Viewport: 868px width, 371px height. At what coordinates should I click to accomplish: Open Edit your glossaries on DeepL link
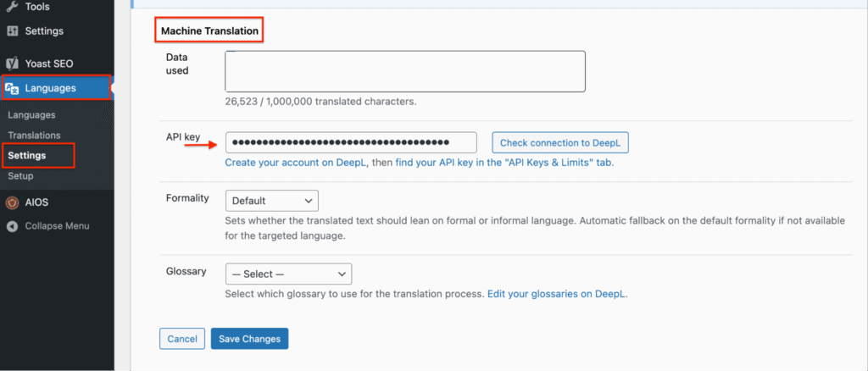[557, 294]
